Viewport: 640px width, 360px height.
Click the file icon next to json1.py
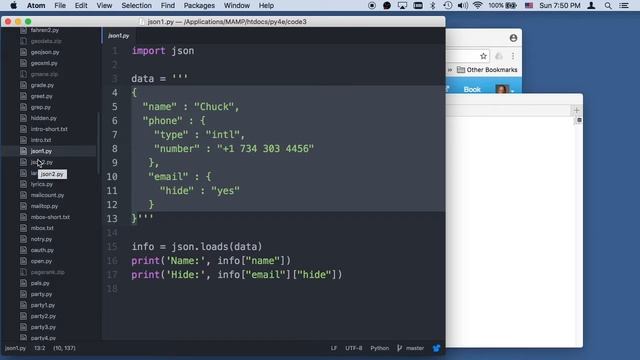[x=23, y=151]
